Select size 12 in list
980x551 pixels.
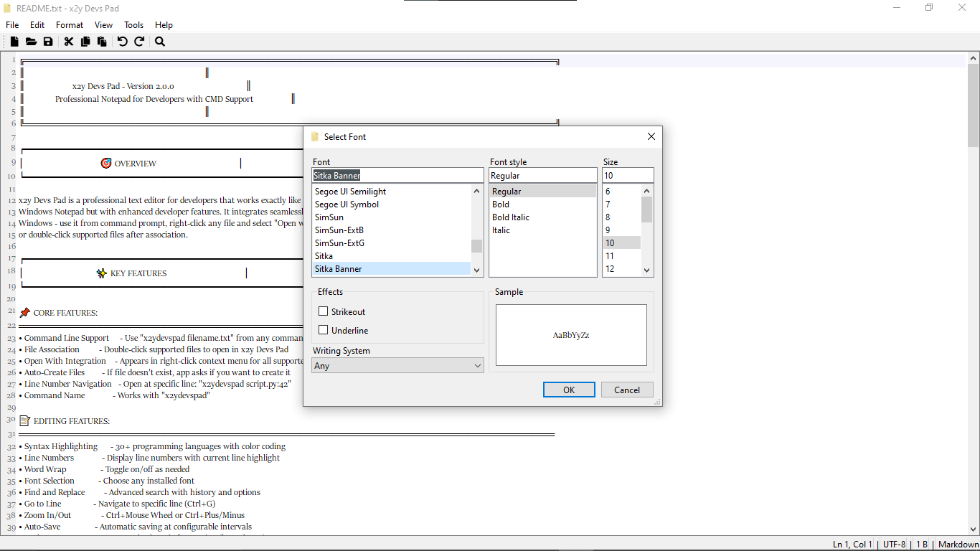[622, 269]
